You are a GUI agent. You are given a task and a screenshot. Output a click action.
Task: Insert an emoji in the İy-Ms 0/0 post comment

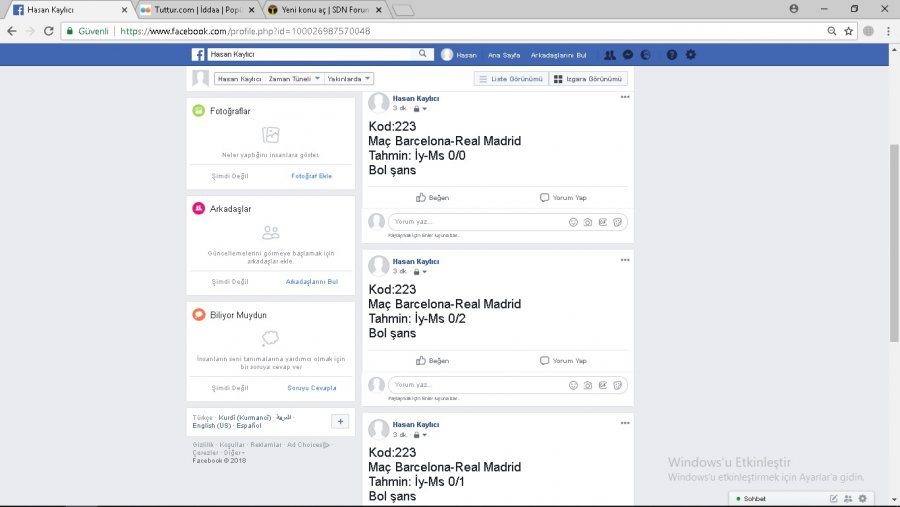coord(573,222)
